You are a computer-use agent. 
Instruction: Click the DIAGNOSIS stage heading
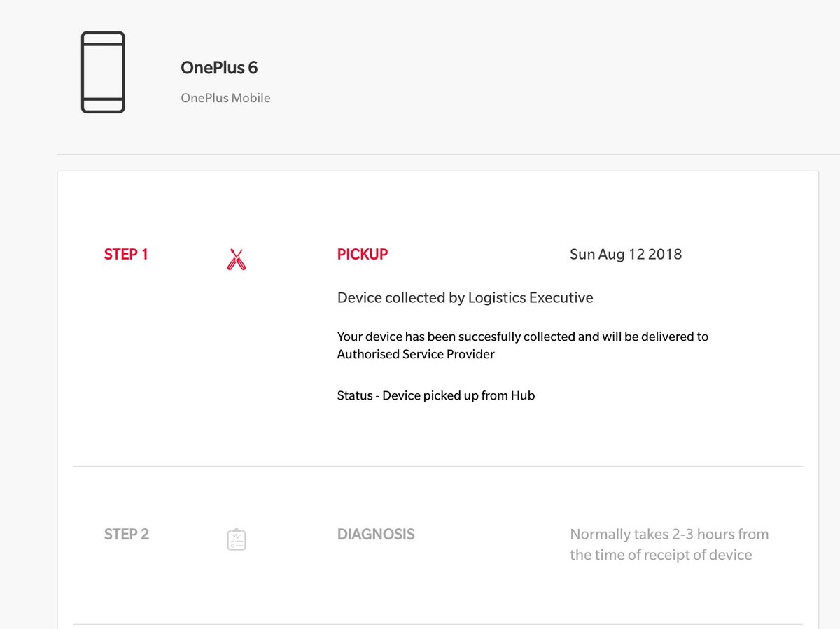tap(376, 535)
